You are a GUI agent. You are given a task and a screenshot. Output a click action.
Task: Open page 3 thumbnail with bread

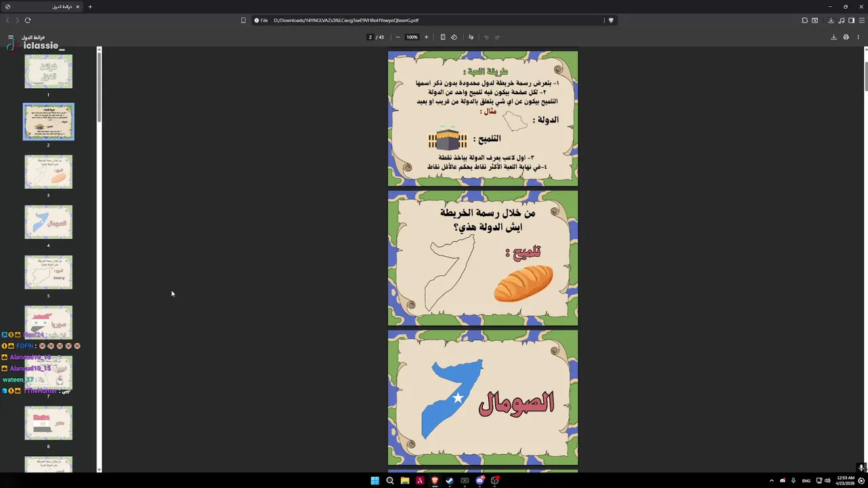(x=48, y=171)
